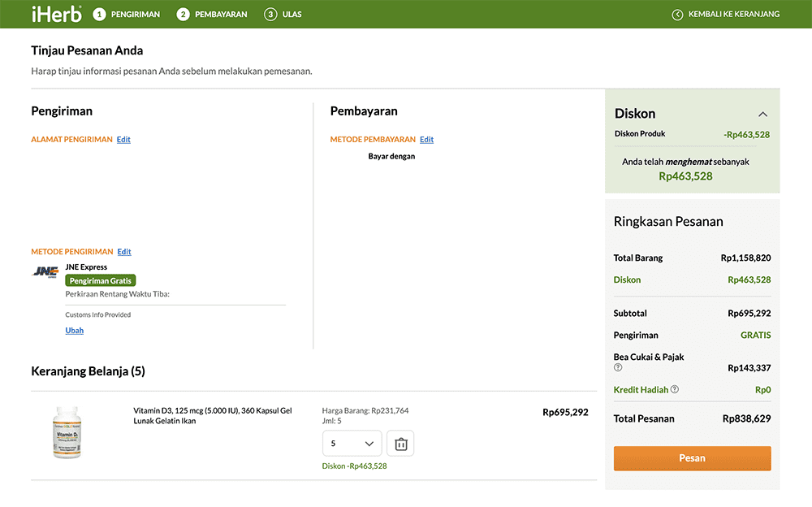The image size is (812, 507).
Task: Click step 1 circle icon for Pengiriman
Action: pos(100,15)
